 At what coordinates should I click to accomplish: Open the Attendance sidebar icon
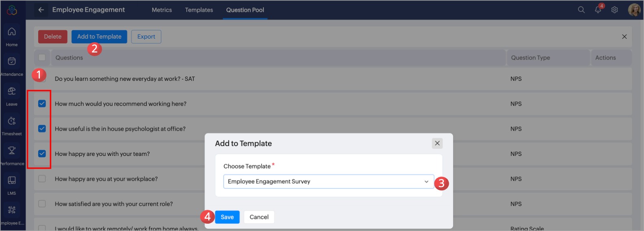pos(12,62)
